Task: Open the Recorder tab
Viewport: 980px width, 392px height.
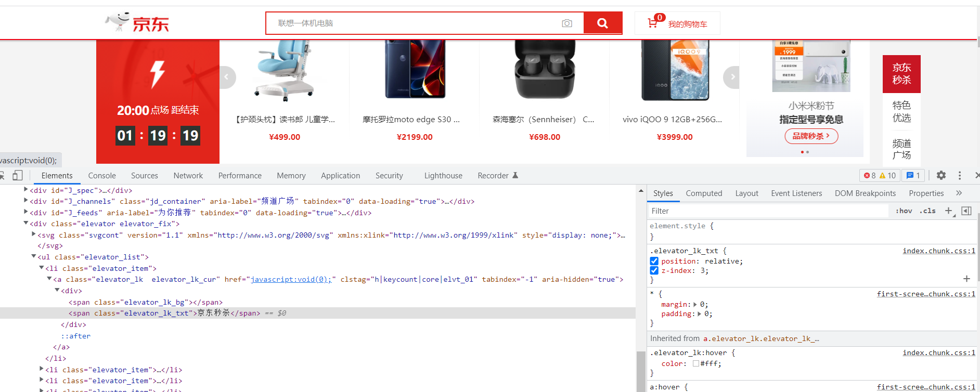Action: point(498,176)
